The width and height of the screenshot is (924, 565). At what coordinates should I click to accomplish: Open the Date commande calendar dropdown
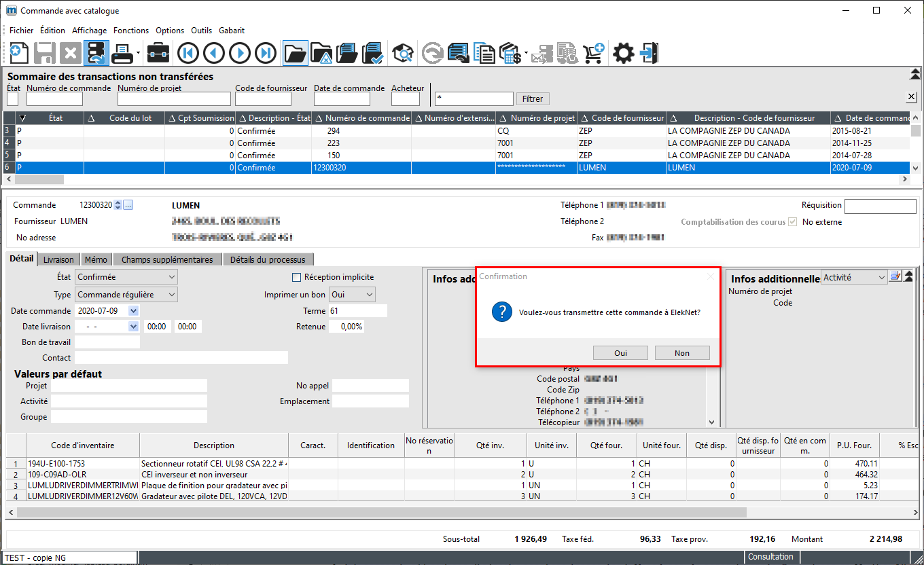(133, 311)
